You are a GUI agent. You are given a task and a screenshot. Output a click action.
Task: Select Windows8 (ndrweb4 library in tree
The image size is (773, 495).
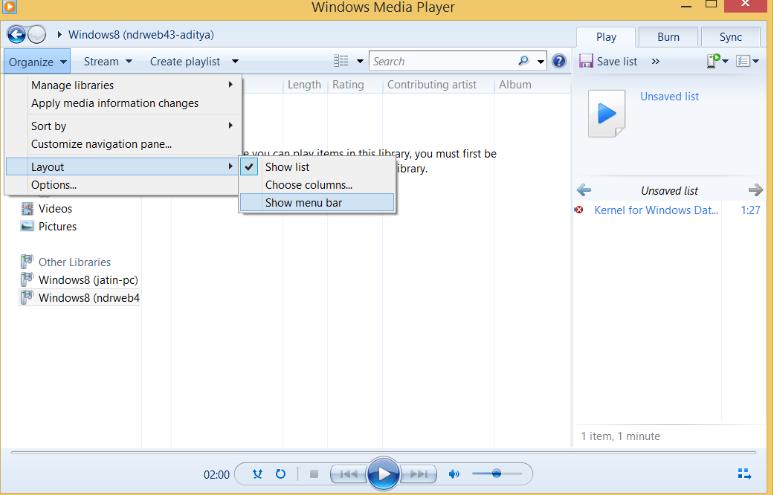pos(89,298)
